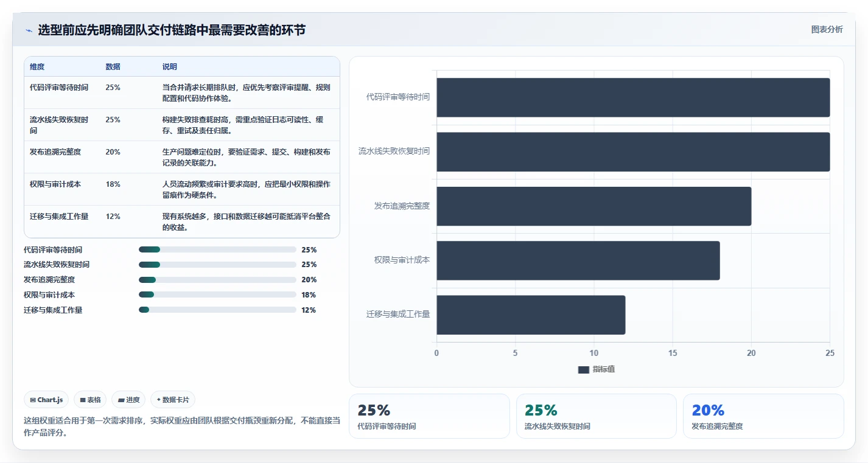868x463 pixels.
Task: Click the chart bar for 代码评审等待时间
Action: click(633, 97)
